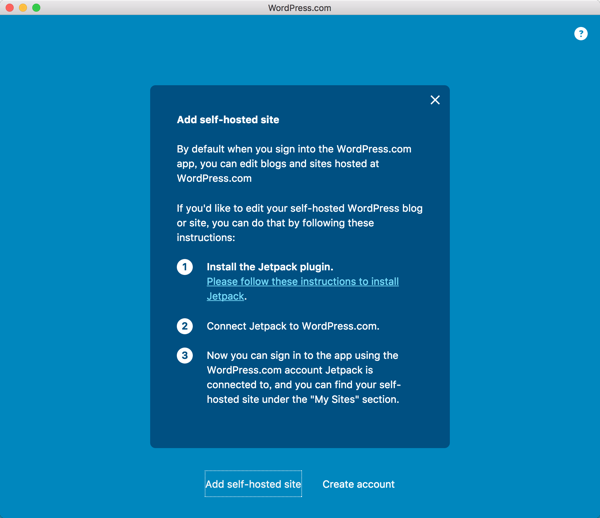Viewport: 600px width, 518px height.
Task: Click the 'By default when you sign' paragraph
Action: (x=294, y=164)
